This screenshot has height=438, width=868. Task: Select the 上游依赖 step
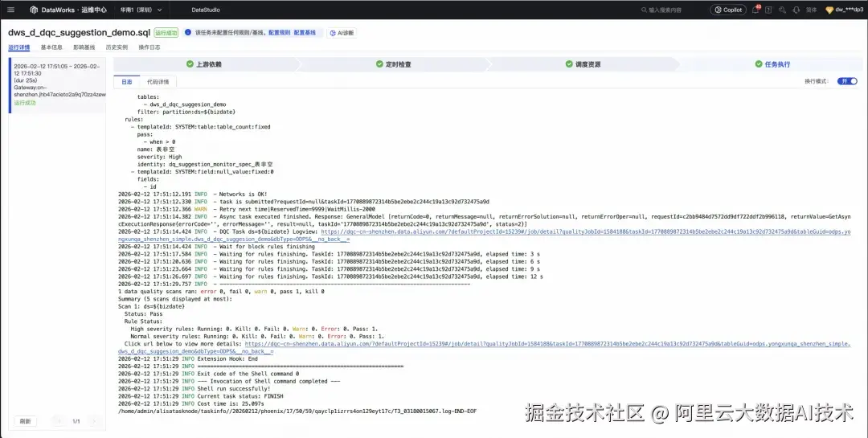205,64
